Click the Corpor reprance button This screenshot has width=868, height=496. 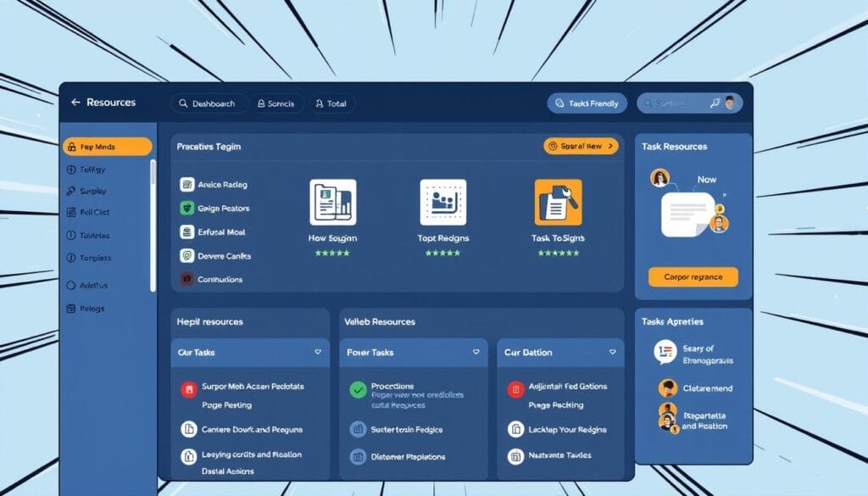[x=693, y=276]
